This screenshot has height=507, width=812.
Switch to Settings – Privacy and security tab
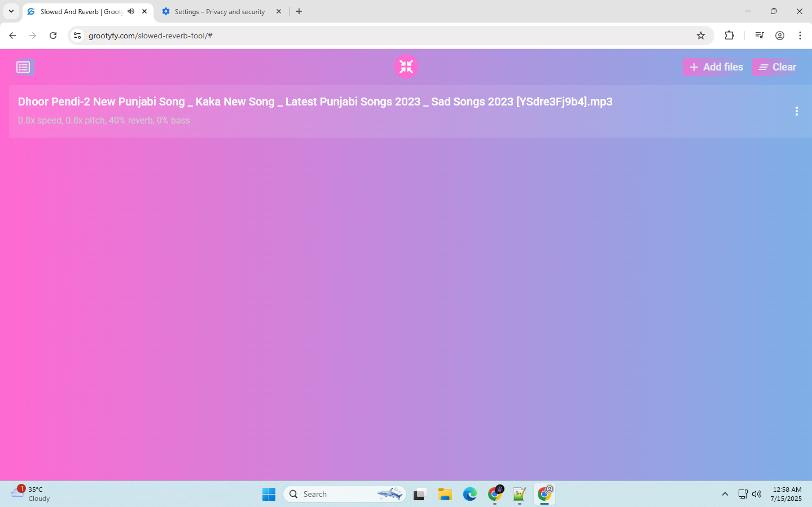(220, 12)
